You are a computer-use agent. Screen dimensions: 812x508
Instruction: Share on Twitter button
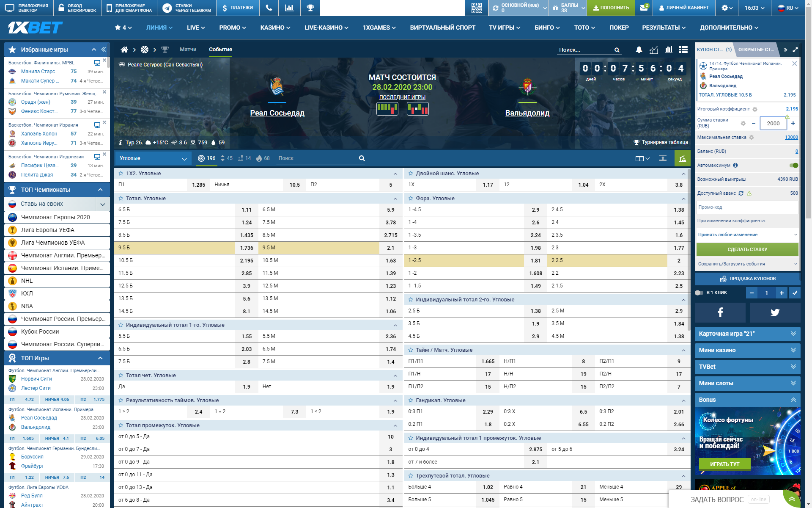(x=775, y=312)
